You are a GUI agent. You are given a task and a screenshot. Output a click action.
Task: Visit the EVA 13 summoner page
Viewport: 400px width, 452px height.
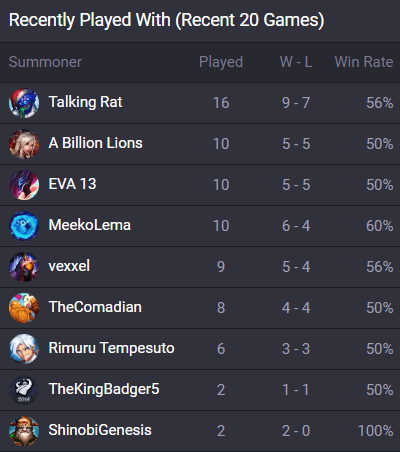pyautogui.click(x=72, y=184)
